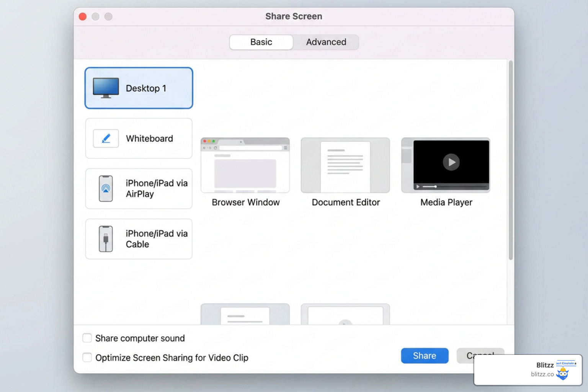The width and height of the screenshot is (588, 392).
Task: Click the iPhone AirPlay icon
Action: coord(106,188)
